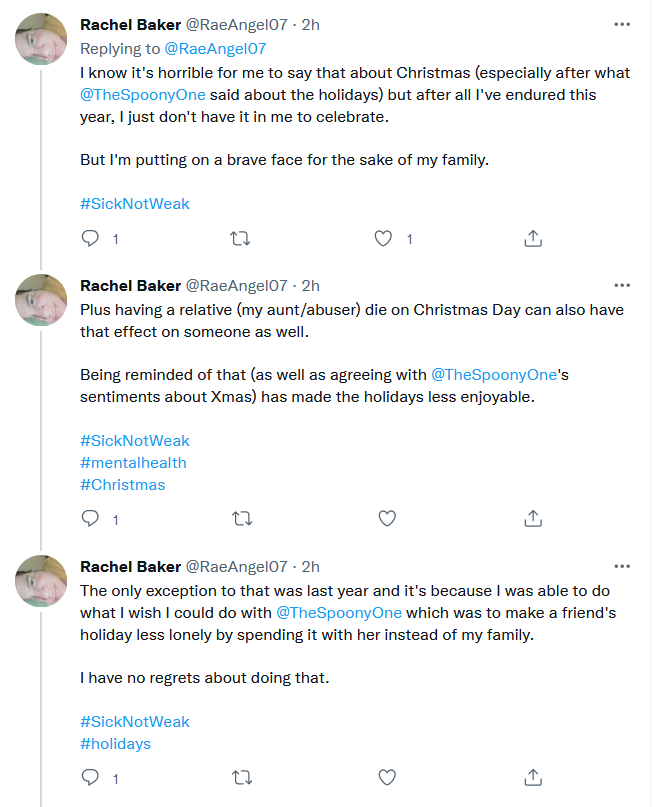The height and width of the screenshot is (807, 655).
Task: Like the tweet tagged #Christmas
Action: 387,518
